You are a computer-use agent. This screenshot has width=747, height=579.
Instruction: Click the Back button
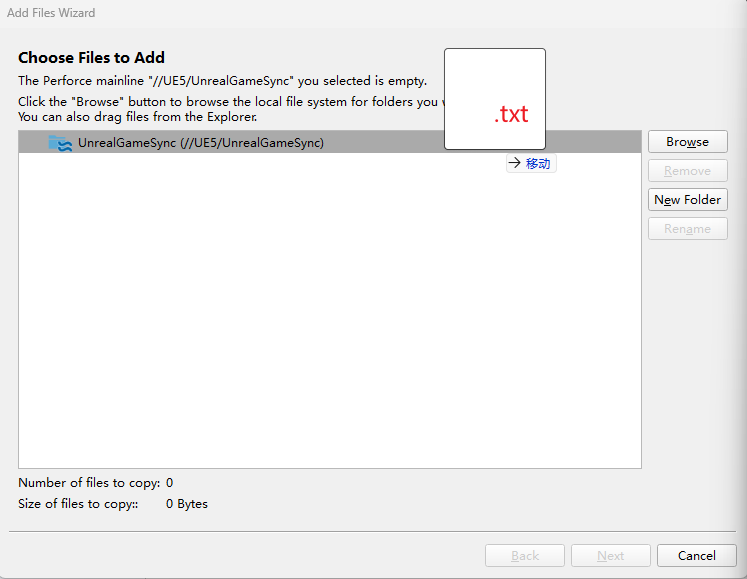coord(525,556)
